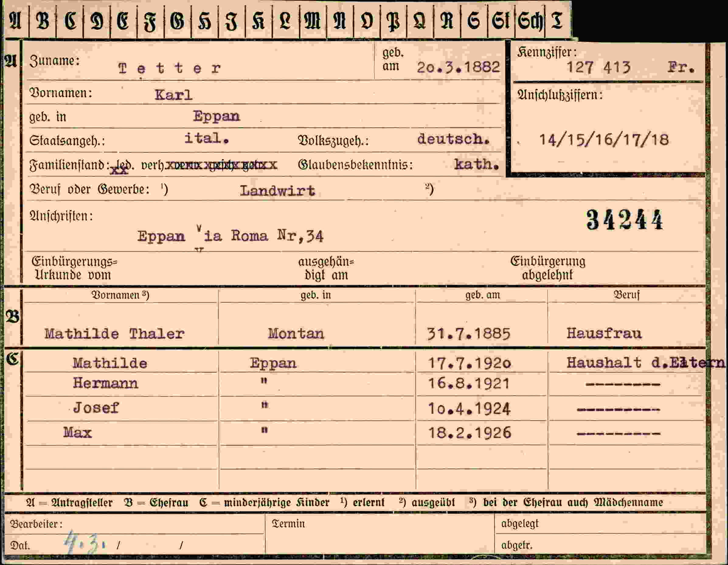Select the "Anschlußziffern:" heading

(560, 95)
